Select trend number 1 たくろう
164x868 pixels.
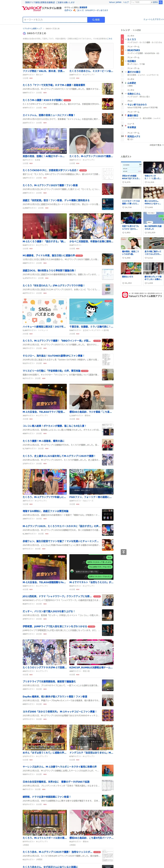(x=132, y=39)
